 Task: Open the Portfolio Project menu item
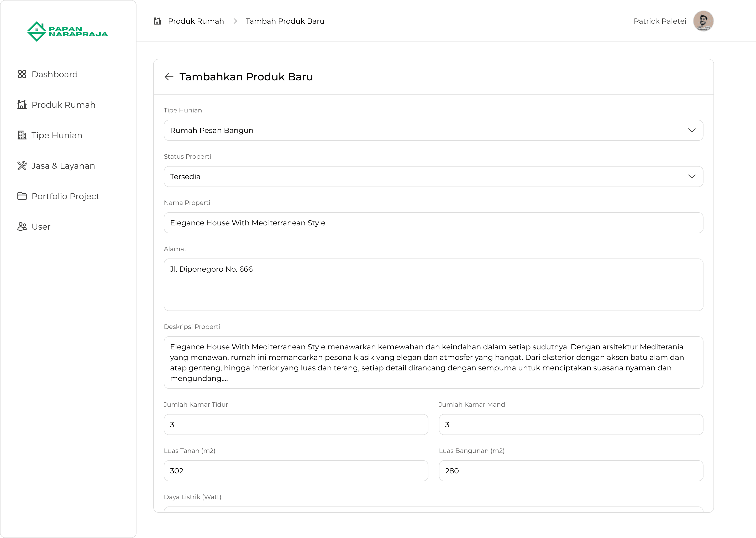coord(65,196)
